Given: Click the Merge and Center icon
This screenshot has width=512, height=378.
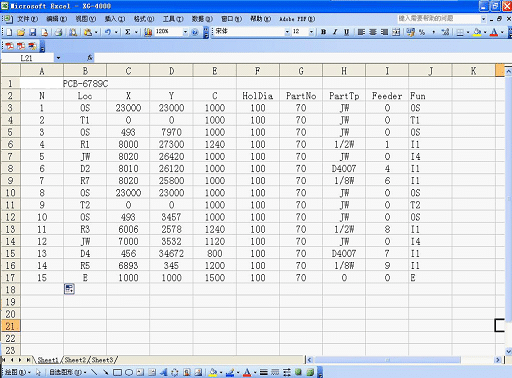Looking at the screenshot, I should pos(396,32).
